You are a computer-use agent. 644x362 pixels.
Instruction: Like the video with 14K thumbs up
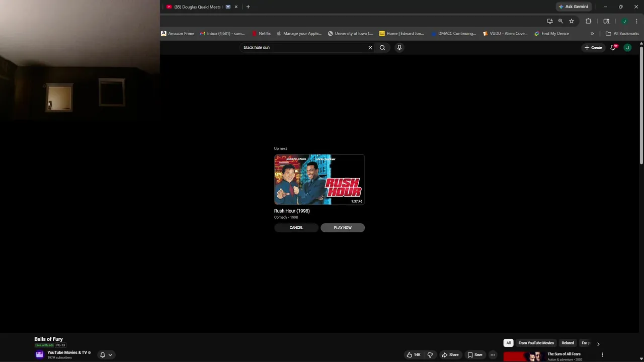[x=414, y=355]
